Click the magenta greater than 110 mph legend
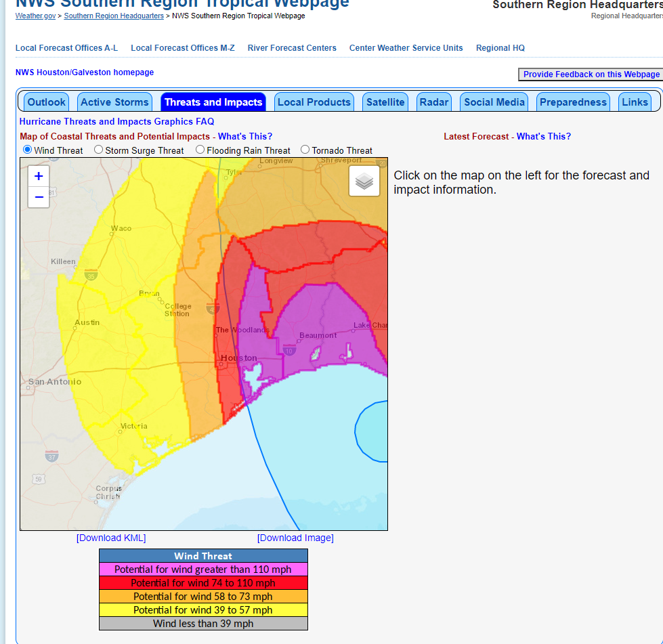The image size is (663, 644). click(x=203, y=570)
